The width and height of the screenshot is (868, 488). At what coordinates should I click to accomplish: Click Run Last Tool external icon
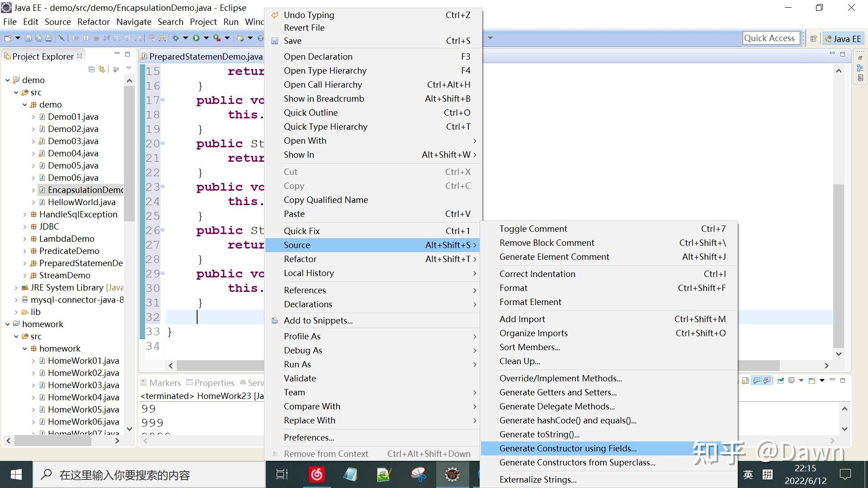217,38
